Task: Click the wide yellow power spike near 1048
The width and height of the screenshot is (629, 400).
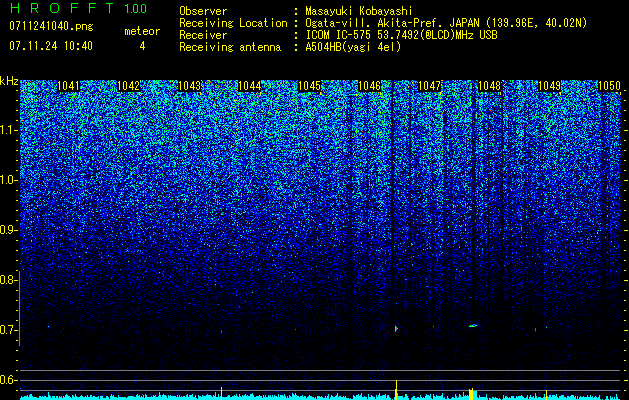Action: 471,394
